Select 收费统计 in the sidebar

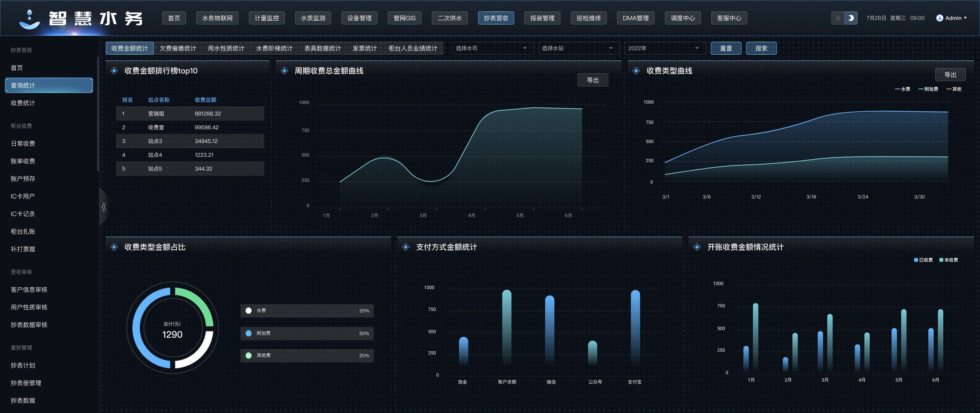[x=23, y=103]
